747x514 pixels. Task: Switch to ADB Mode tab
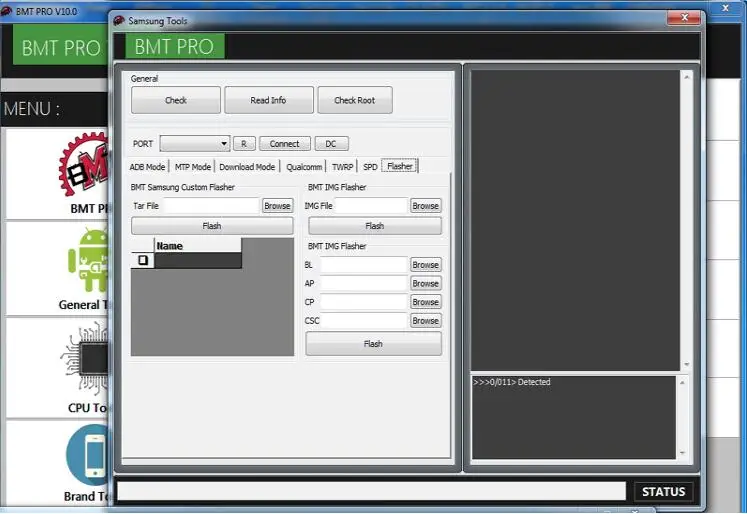147,167
